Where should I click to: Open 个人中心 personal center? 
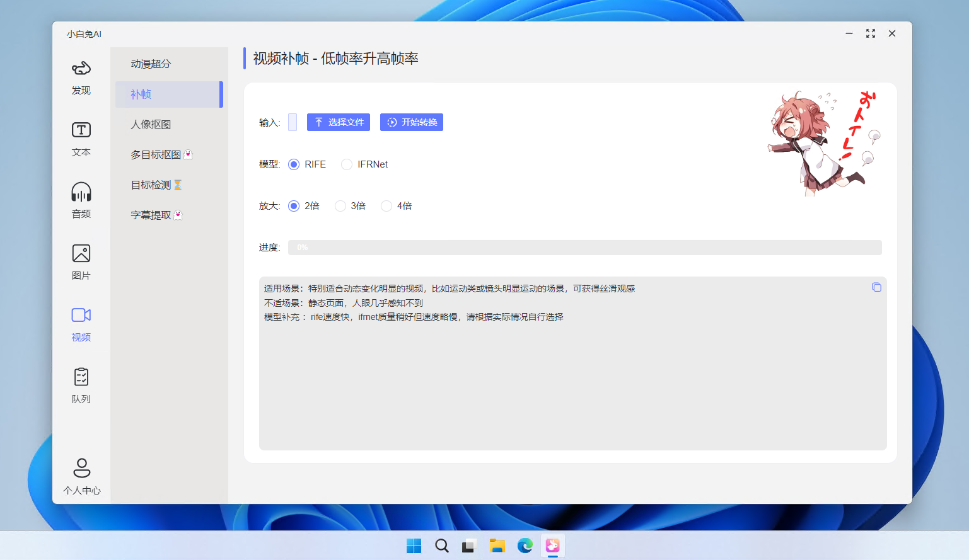click(x=81, y=476)
